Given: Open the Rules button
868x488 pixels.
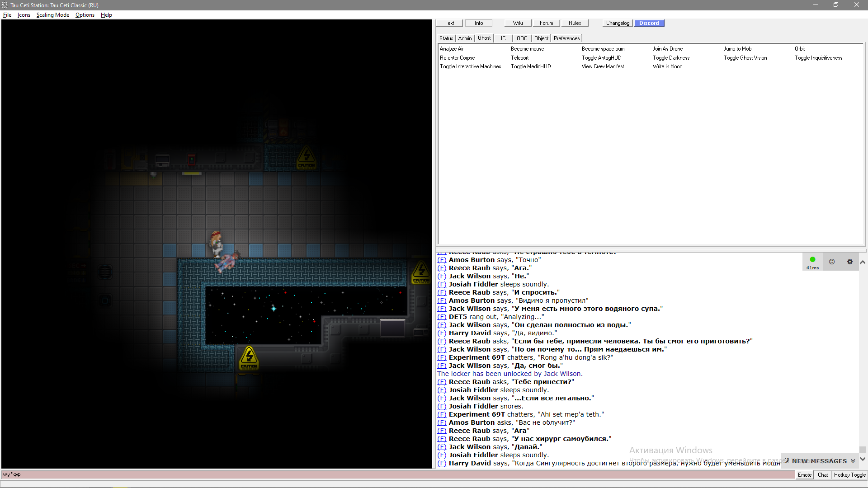Looking at the screenshot, I should [575, 23].
